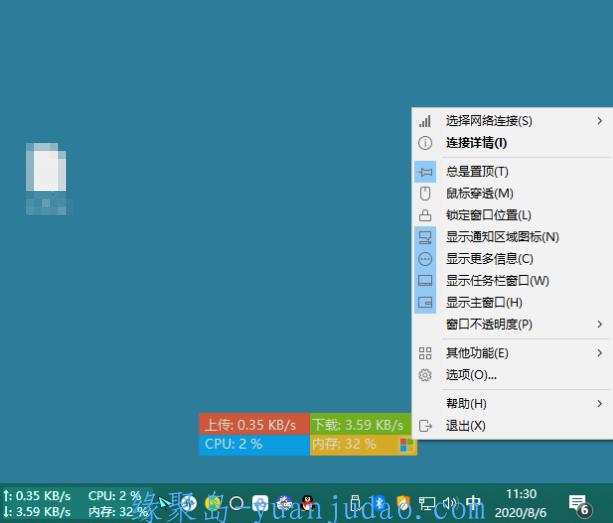Open the volume speaker tray icon
Image resolution: width=613 pixels, height=523 pixels.
coord(450,502)
